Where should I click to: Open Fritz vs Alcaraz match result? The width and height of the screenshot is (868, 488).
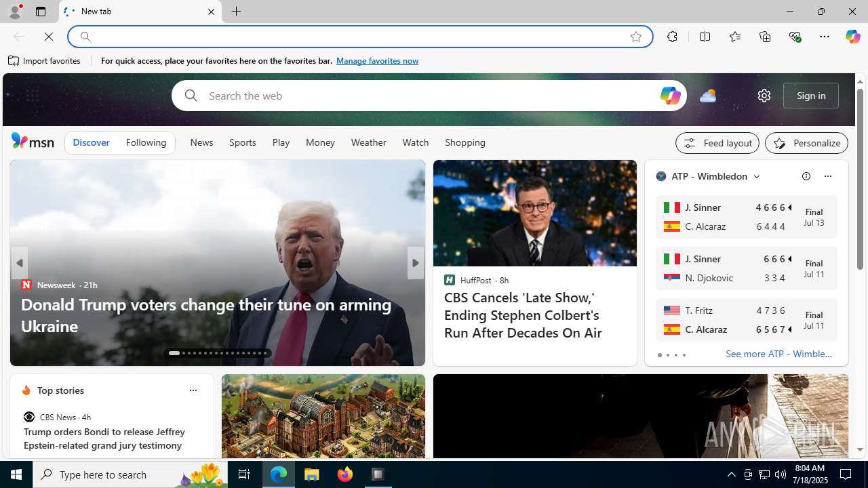click(x=746, y=320)
